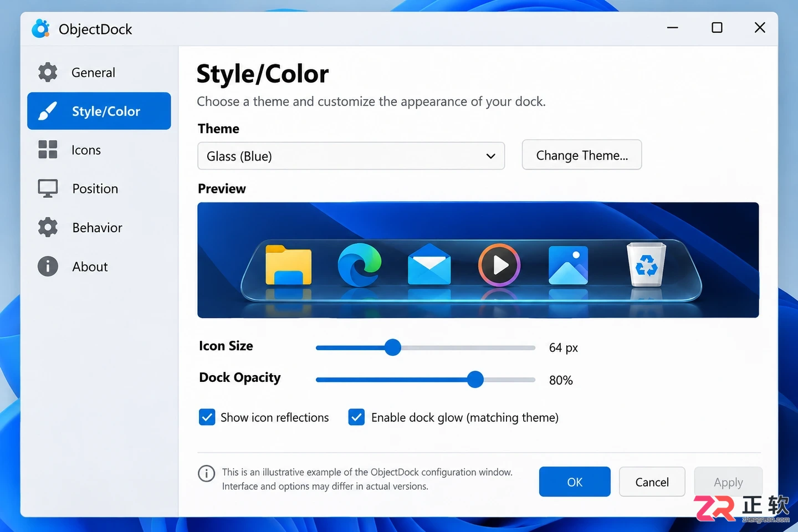
Task: Click the Cancel button
Action: click(x=652, y=482)
